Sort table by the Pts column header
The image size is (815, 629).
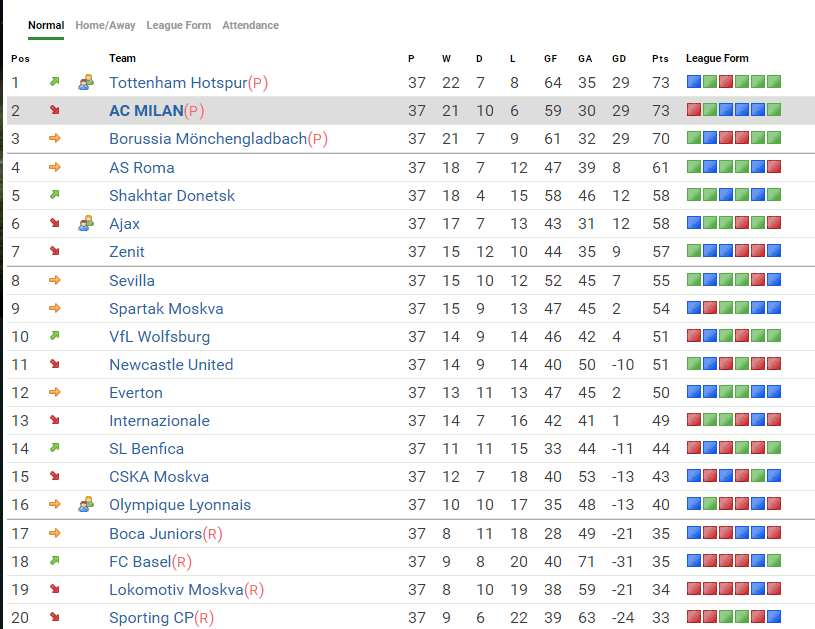(x=659, y=58)
